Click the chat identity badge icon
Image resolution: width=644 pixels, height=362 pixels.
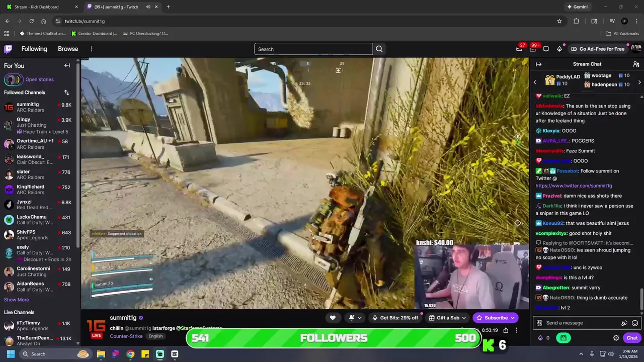pyautogui.click(x=540, y=323)
